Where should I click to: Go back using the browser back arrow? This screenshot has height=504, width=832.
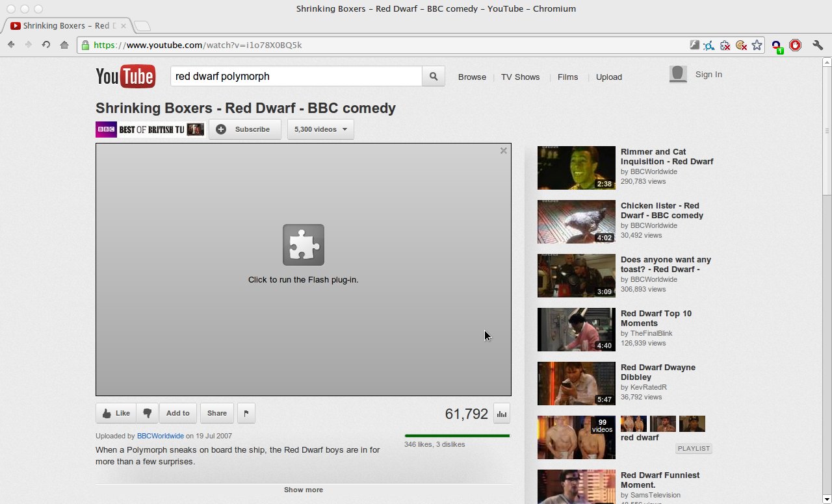point(11,45)
